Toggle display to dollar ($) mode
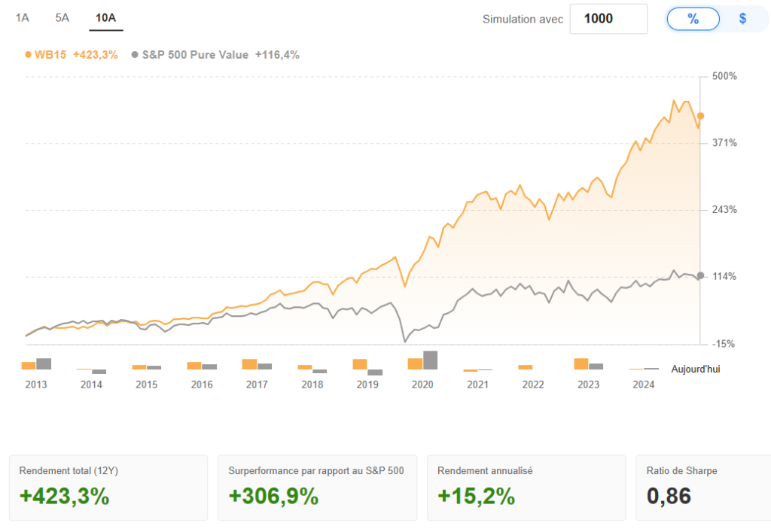 pos(742,19)
